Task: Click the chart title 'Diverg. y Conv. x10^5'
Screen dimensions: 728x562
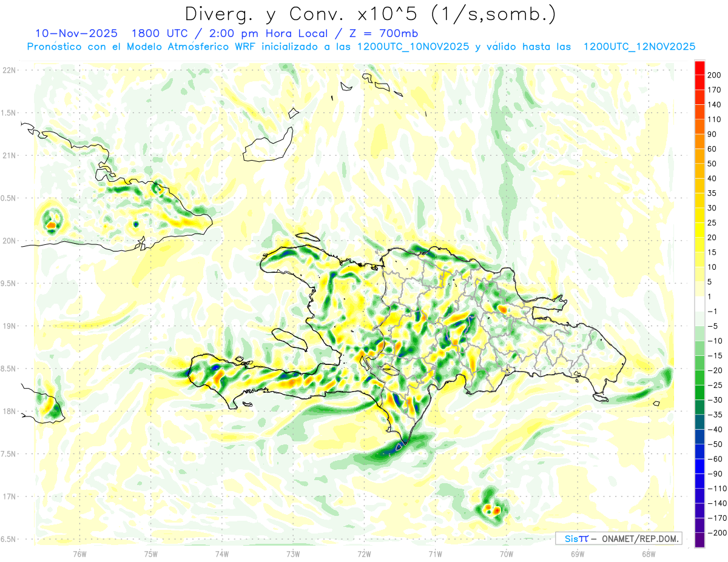Action: tap(302, 15)
